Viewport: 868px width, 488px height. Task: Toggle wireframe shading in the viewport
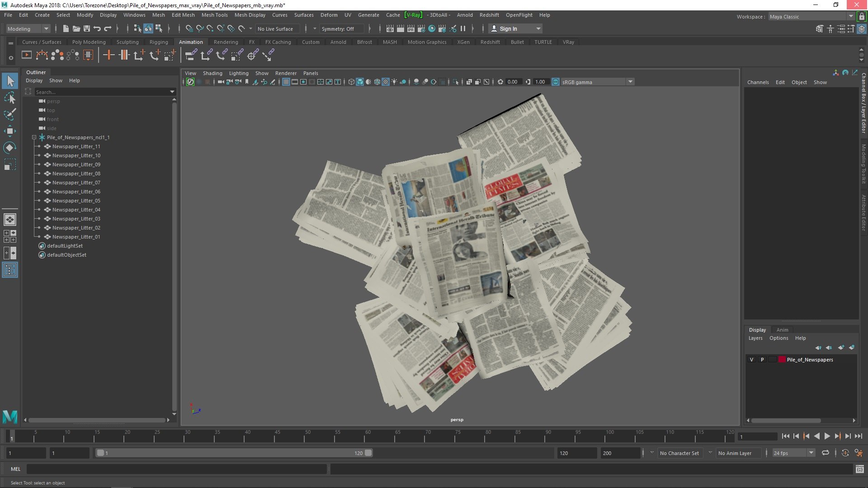351,82
